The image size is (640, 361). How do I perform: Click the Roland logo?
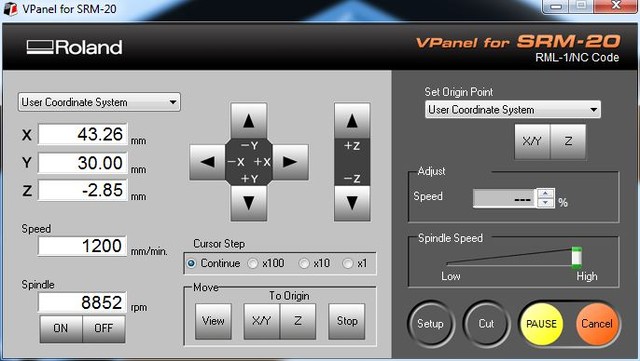coord(74,47)
